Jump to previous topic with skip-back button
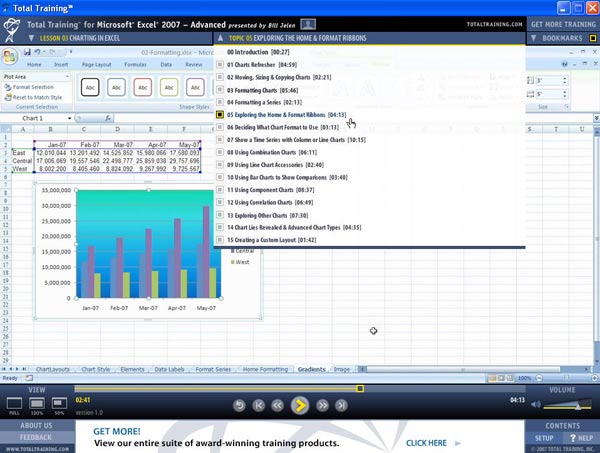Viewport: 600px width, 453px height. 259,405
